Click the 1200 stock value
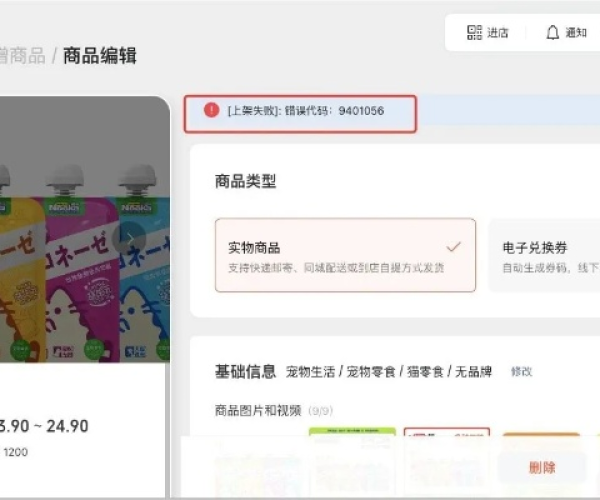 coord(15,452)
